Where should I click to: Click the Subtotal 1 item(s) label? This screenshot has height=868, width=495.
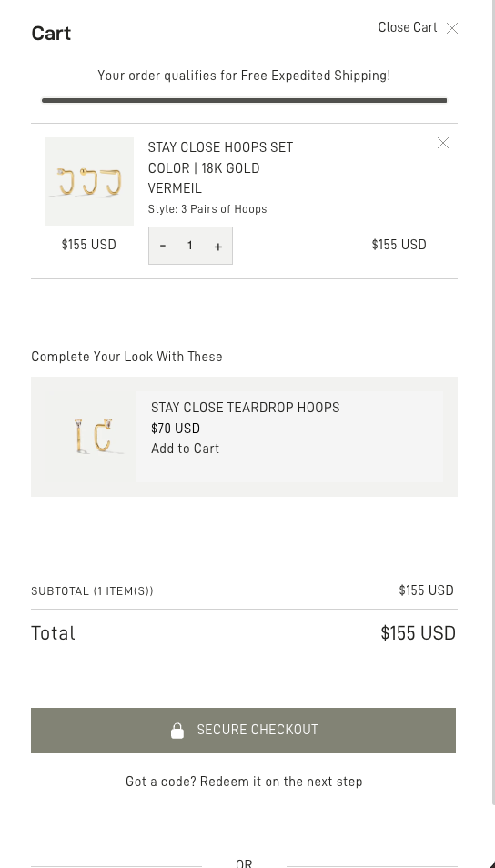(93, 591)
